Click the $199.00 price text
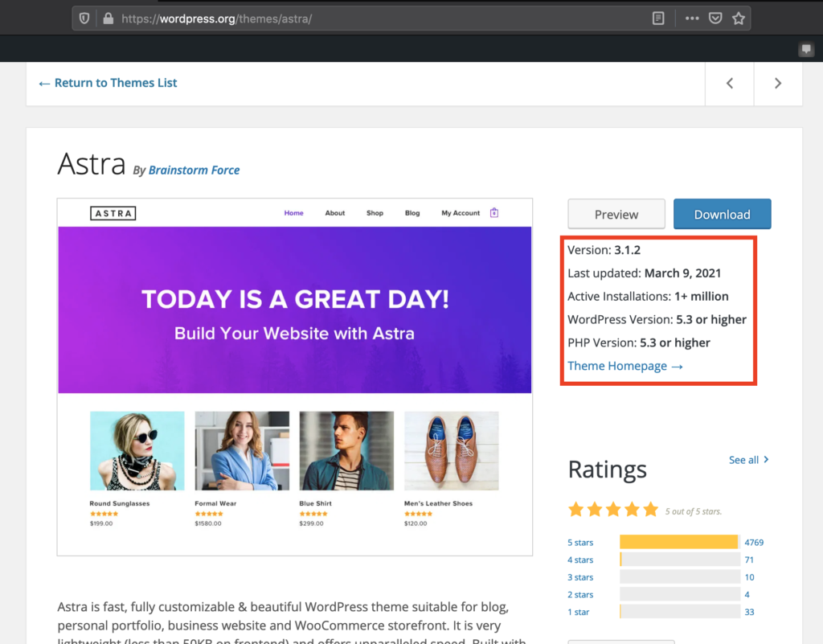The image size is (823, 644). click(x=101, y=523)
